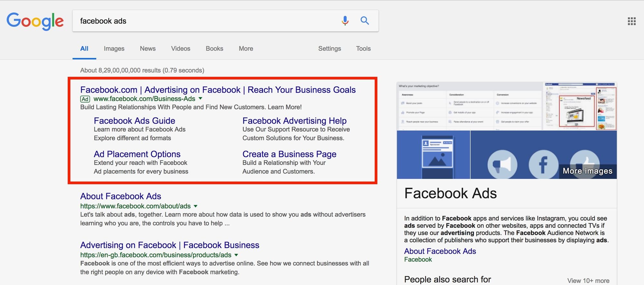Click the Google logo

tap(35, 21)
